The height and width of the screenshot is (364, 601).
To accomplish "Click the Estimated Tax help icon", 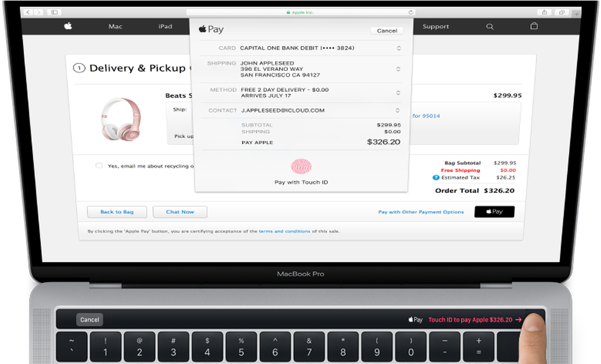I will pos(436,178).
